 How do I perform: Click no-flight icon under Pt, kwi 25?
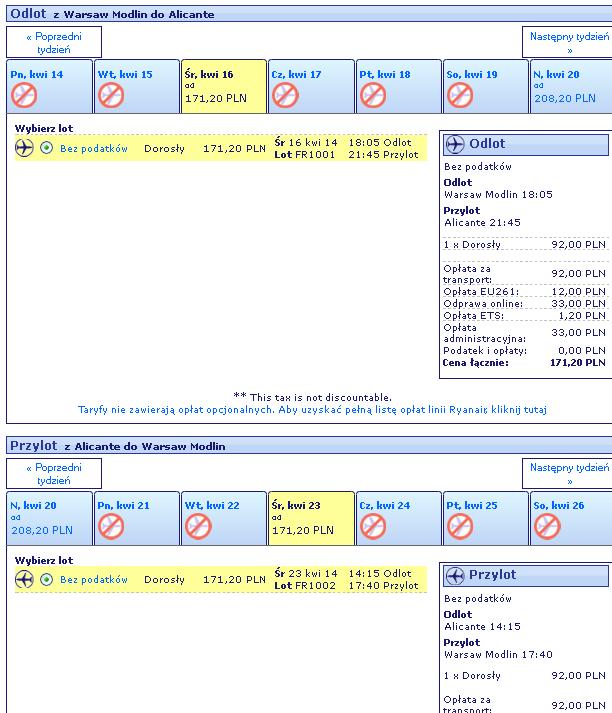tap(460, 527)
